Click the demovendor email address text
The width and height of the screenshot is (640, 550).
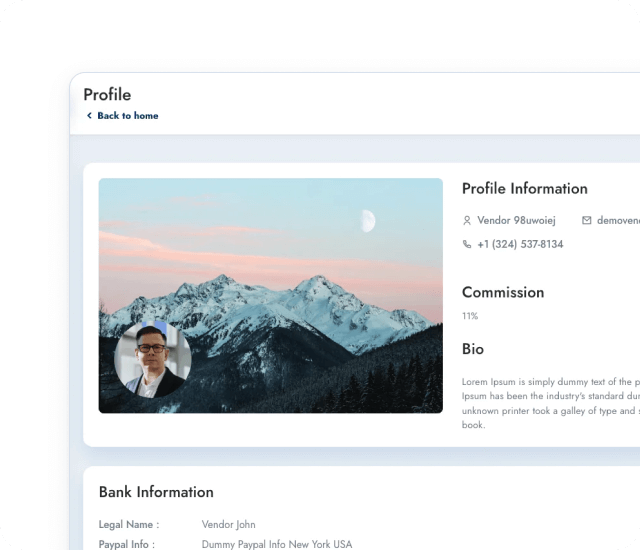pos(618,220)
